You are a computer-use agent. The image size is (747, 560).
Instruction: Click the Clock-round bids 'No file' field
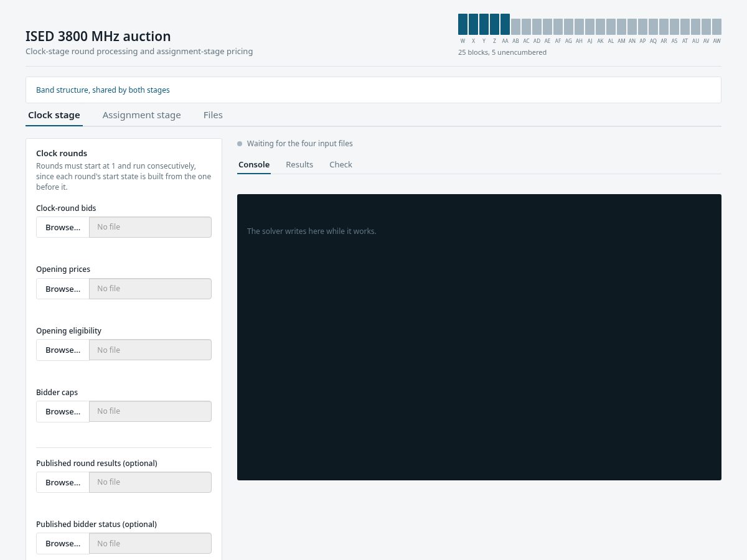point(150,227)
